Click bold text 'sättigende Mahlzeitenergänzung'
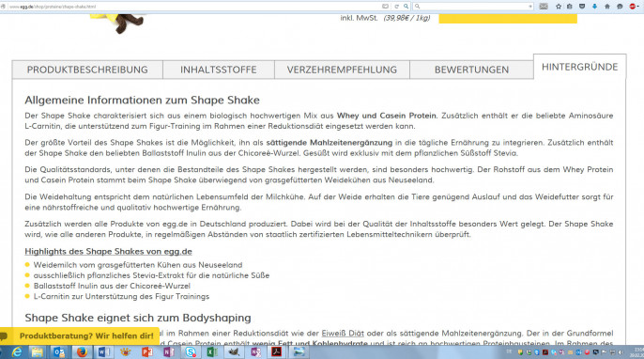This screenshot has width=644, height=359. pyautogui.click(x=330, y=143)
